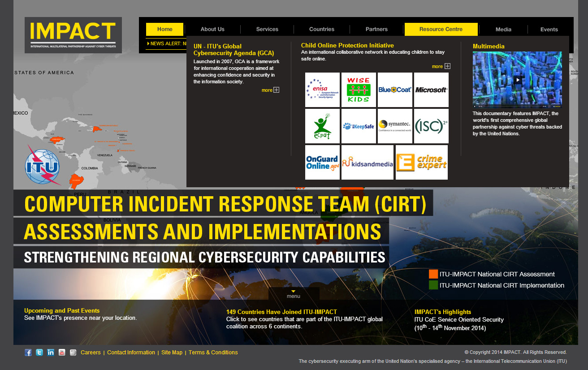Click 'ITU CoE Service Oriented Security' text

tap(459, 320)
